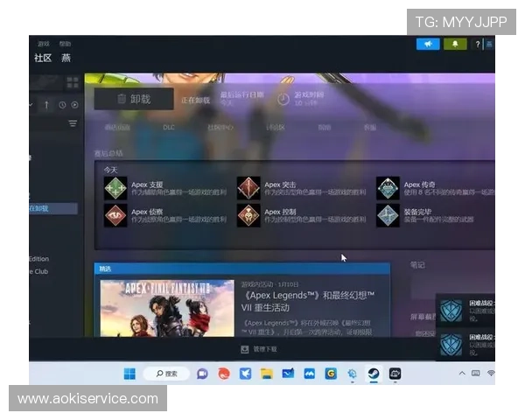The width and height of the screenshot is (525, 420).
Task: Click the question mark help icon
Action: click(478, 45)
